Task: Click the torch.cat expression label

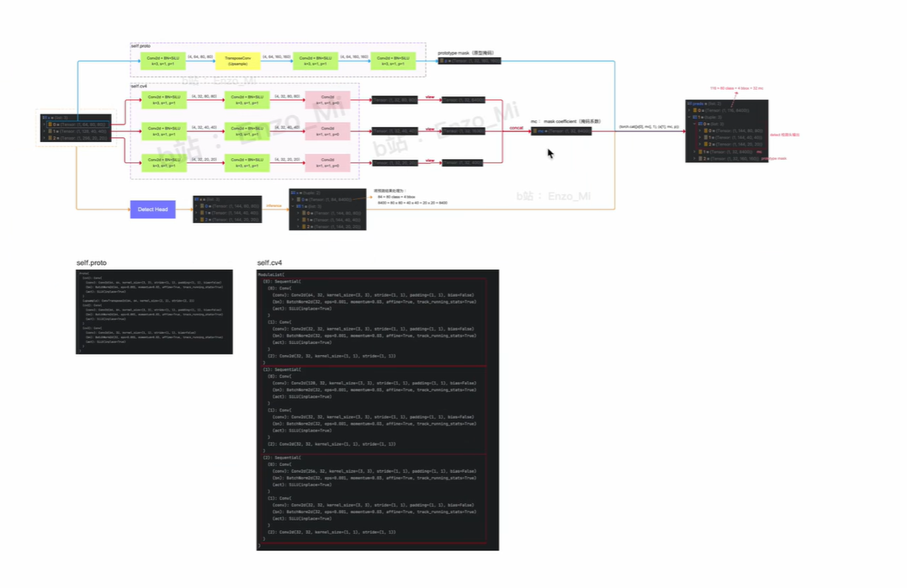Action: 649,127
